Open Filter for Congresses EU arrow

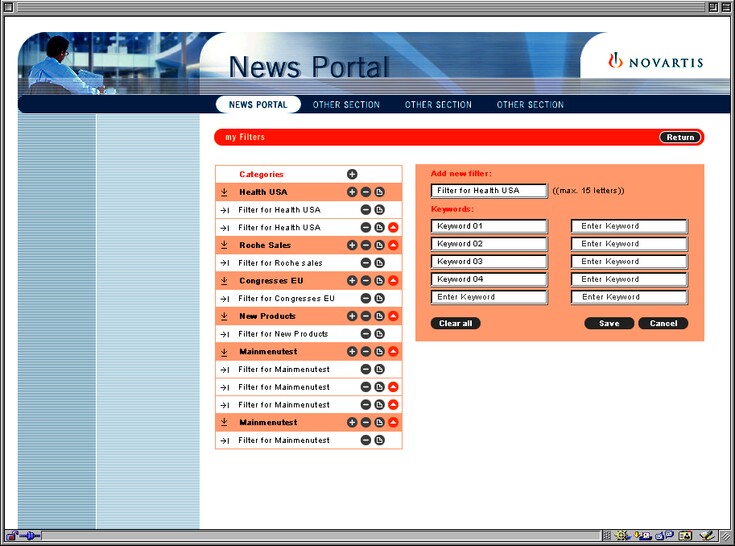tap(225, 299)
